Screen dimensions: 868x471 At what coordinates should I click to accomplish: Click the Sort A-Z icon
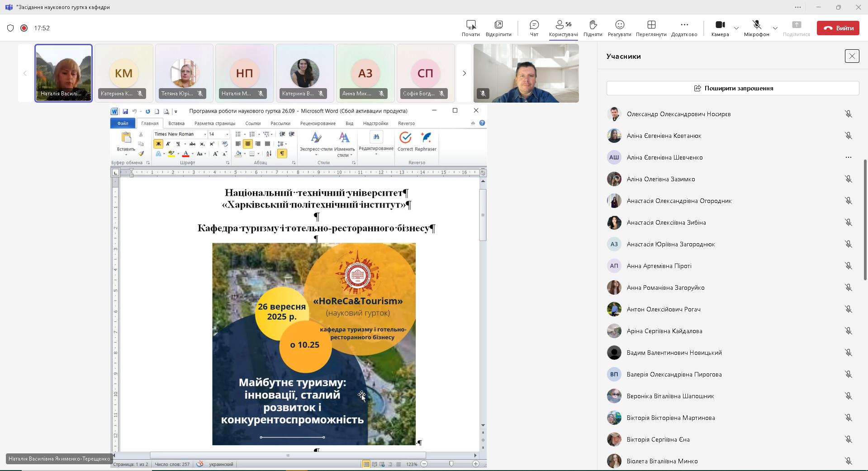(269, 154)
